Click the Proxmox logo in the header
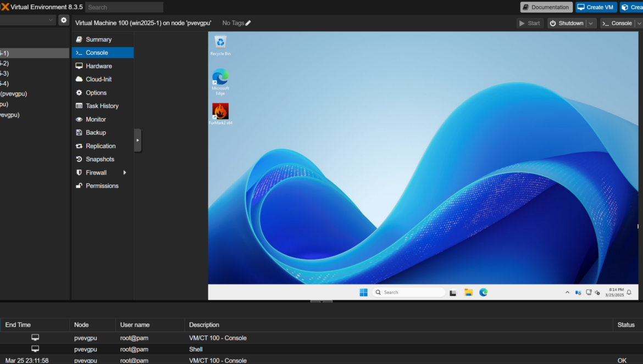Screen dimensions: 643x364 [5, 7]
